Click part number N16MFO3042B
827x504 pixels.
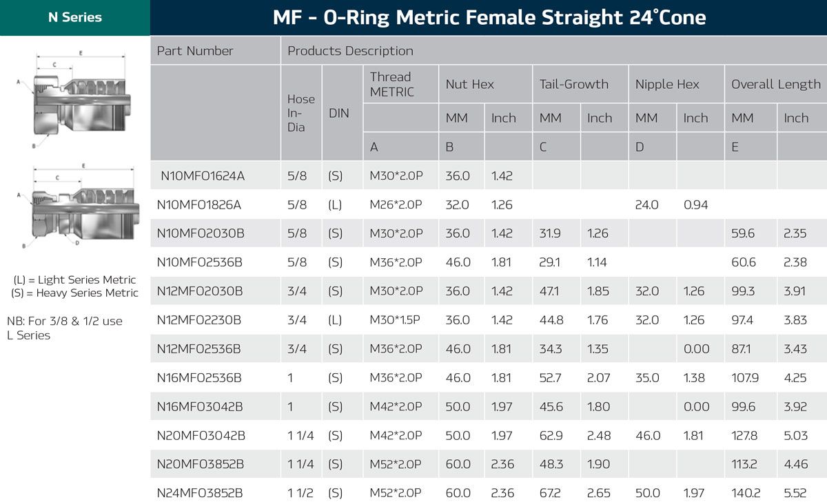pos(200,407)
